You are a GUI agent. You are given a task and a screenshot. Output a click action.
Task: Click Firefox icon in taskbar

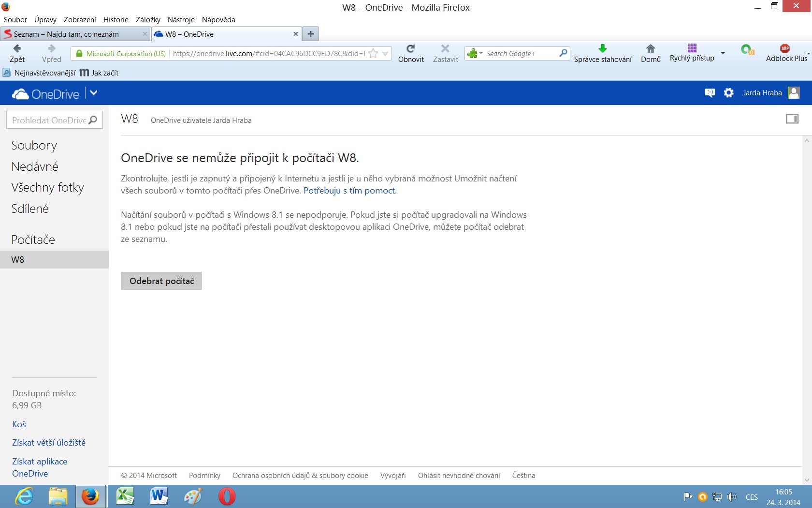point(90,496)
